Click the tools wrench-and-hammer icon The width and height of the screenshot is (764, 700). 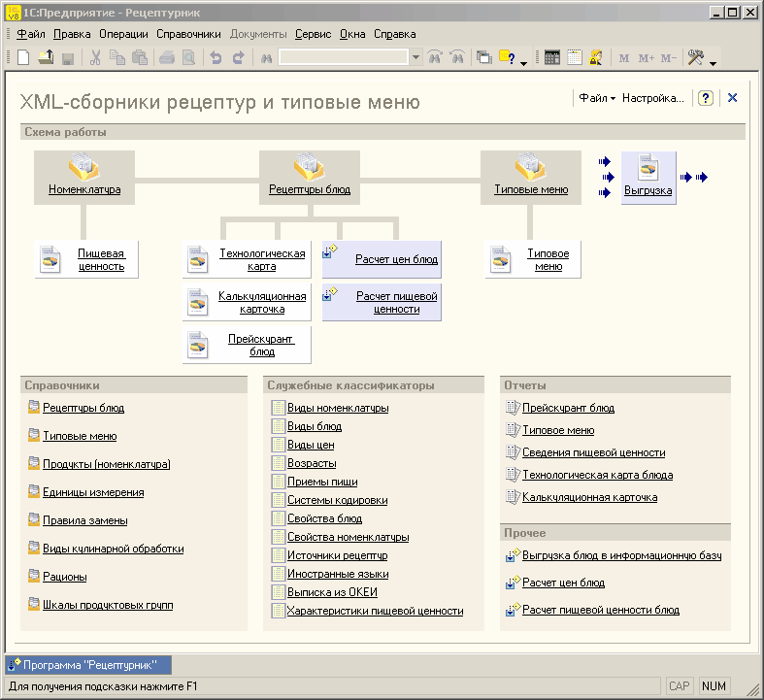coord(696,57)
